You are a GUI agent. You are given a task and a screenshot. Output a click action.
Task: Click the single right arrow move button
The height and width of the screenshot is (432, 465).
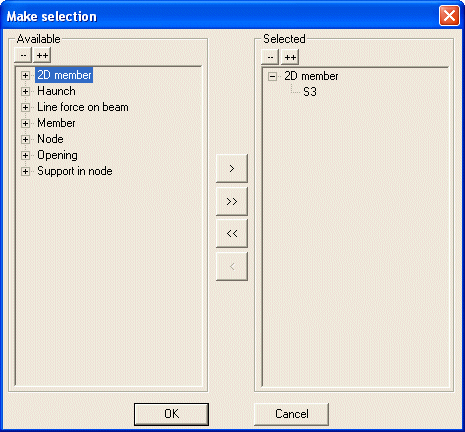tap(232, 168)
